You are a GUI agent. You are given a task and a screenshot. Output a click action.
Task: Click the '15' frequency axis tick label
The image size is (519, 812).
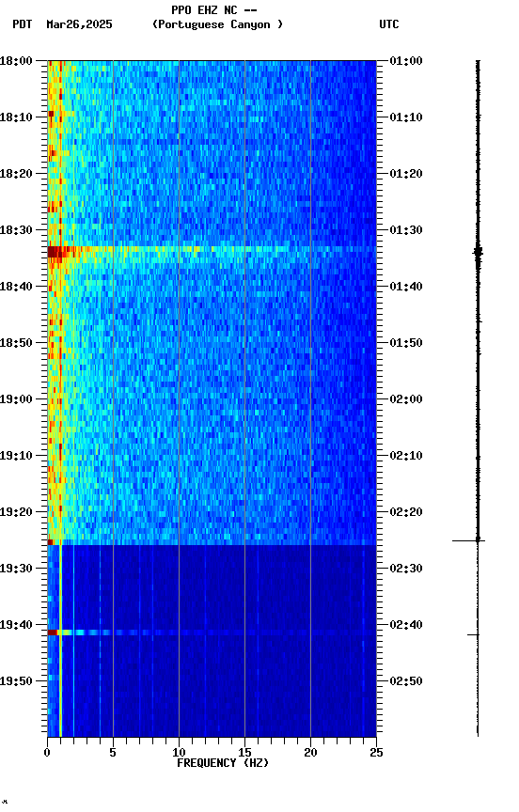[x=244, y=753]
